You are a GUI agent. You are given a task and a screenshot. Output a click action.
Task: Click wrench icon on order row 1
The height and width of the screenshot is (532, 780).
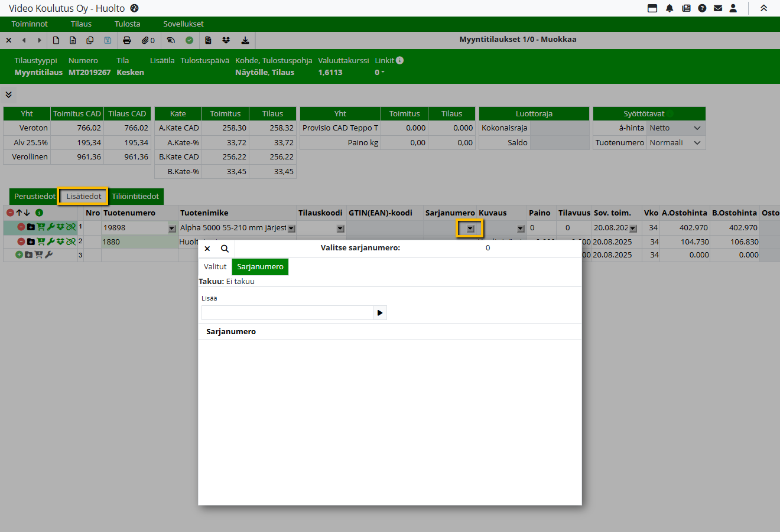51,227
